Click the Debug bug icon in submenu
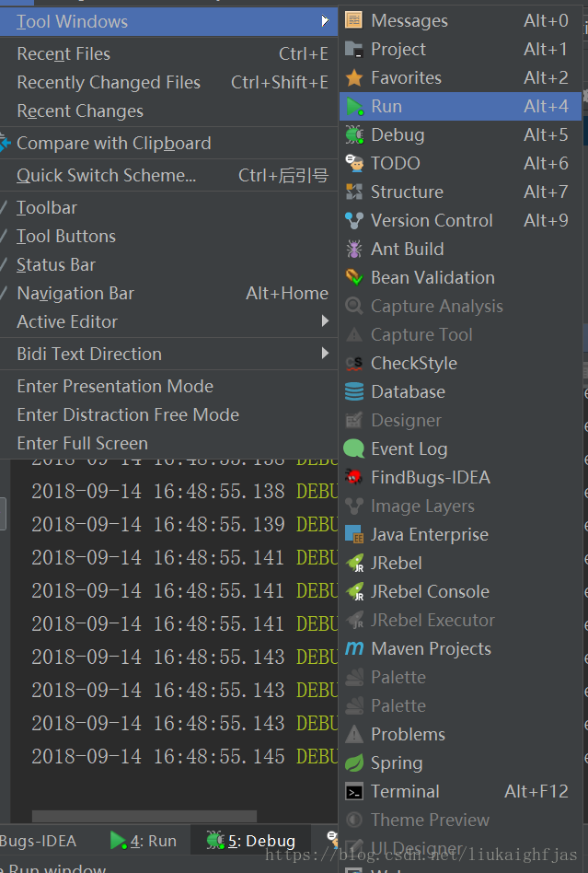The image size is (588, 873). click(x=354, y=134)
